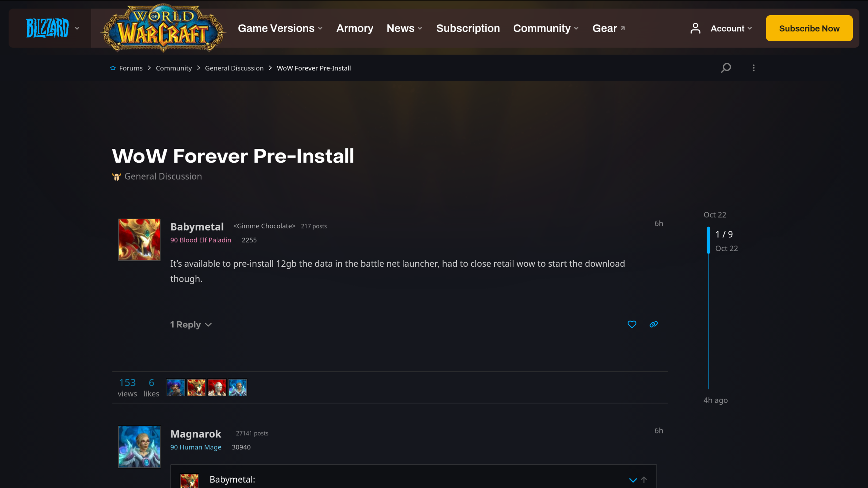Image resolution: width=868 pixels, height=488 pixels.
Task: Expand the Community navigation dropdown
Action: coord(546,28)
